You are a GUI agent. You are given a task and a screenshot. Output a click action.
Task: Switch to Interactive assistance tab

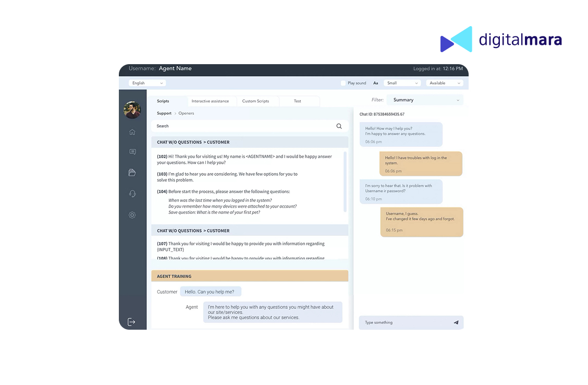(210, 101)
